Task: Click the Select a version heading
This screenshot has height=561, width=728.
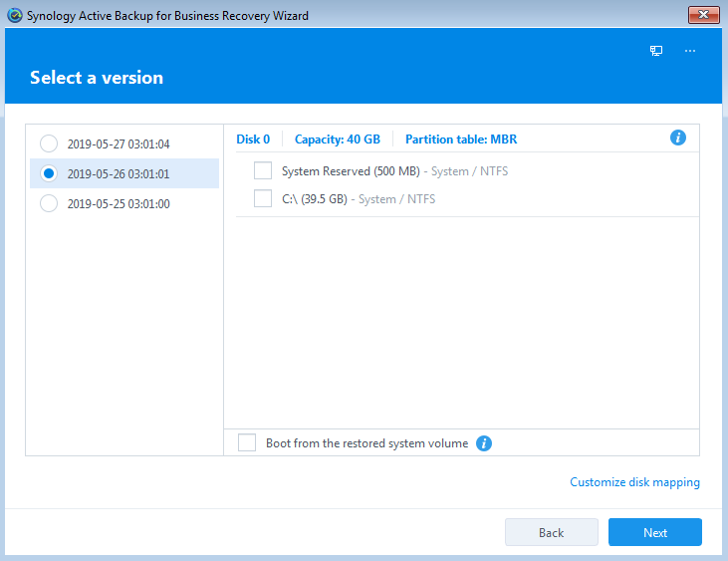Action: (x=97, y=78)
